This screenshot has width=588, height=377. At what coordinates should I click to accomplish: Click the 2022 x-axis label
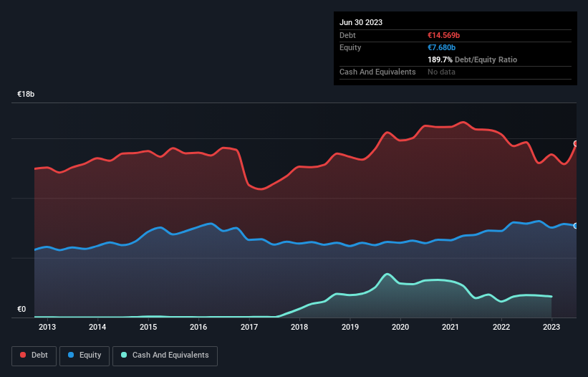[501, 327]
